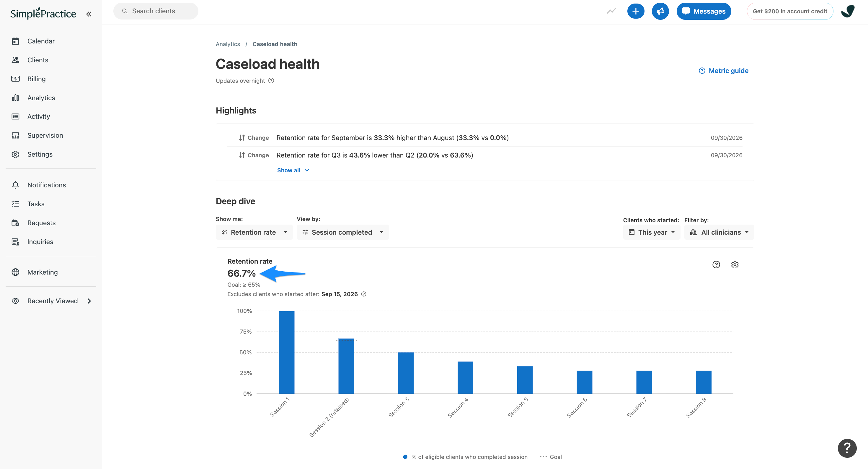Viewport: 868px width, 469px height.
Task: Open chart settings gear icon
Action: 735,265
